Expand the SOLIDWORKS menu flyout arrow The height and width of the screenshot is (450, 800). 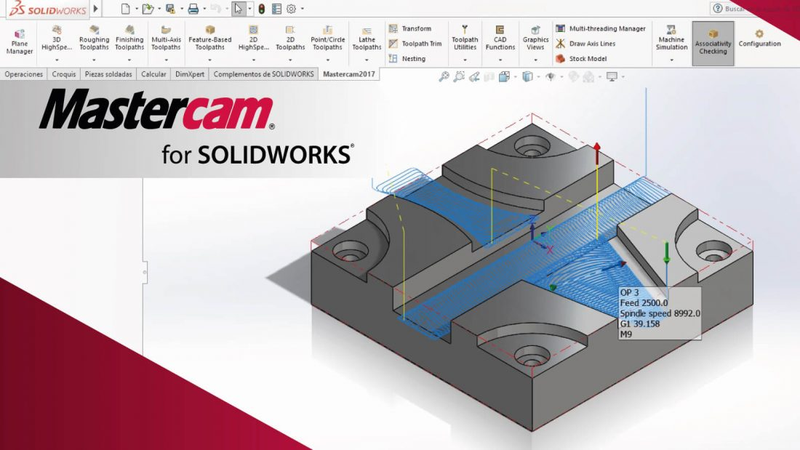click(x=95, y=9)
